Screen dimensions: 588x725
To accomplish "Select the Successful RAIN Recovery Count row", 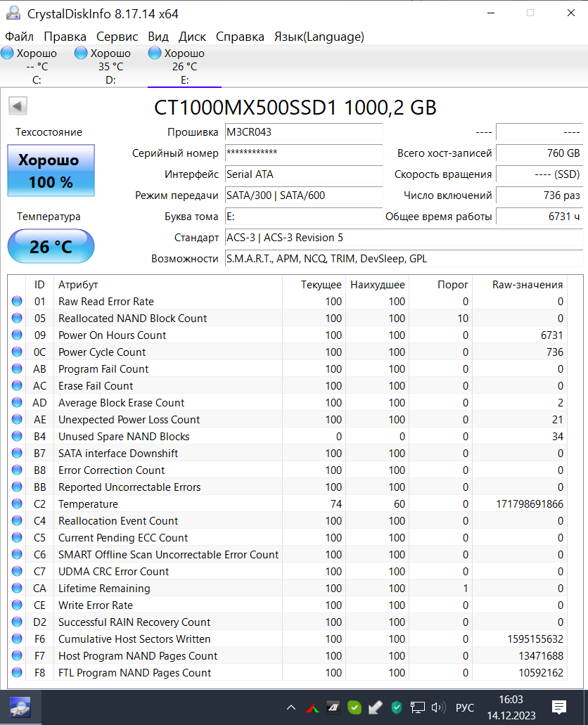I will pyautogui.click(x=288, y=622).
